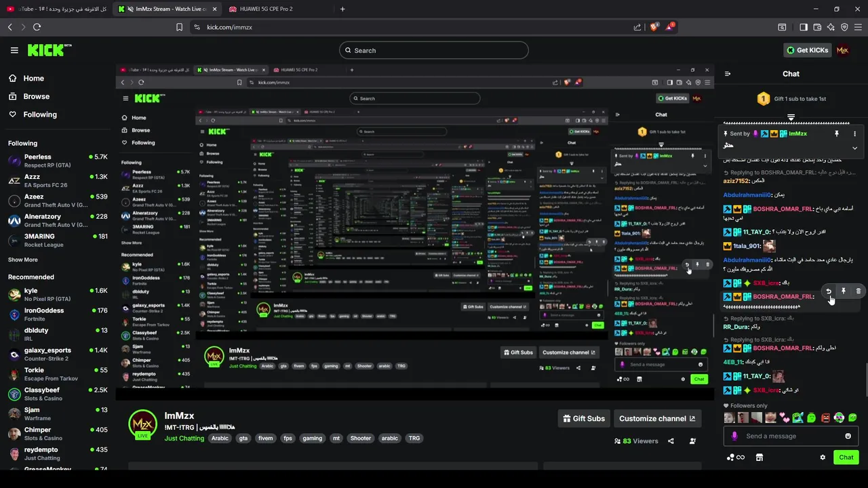The height and width of the screenshot is (488, 868).
Task: Open the Following page with heart icon
Action: [40, 115]
